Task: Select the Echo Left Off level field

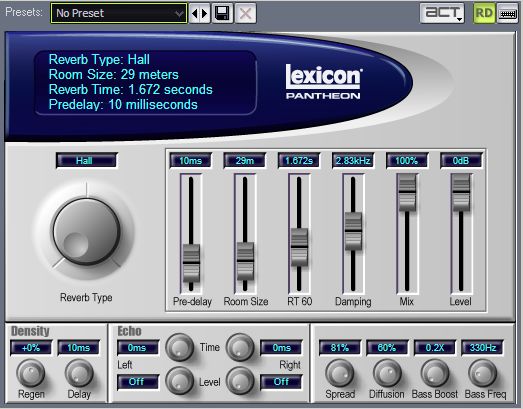Action: coord(138,381)
